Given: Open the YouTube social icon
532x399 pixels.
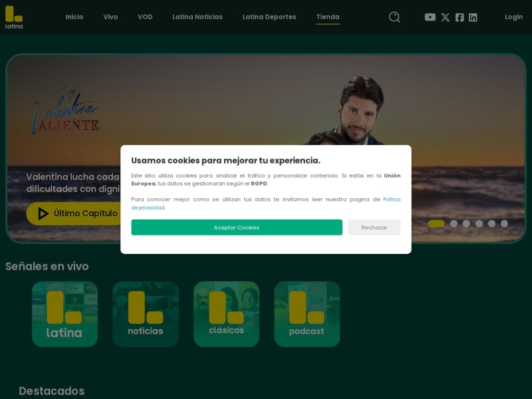Looking at the screenshot, I should tap(430, 17).
